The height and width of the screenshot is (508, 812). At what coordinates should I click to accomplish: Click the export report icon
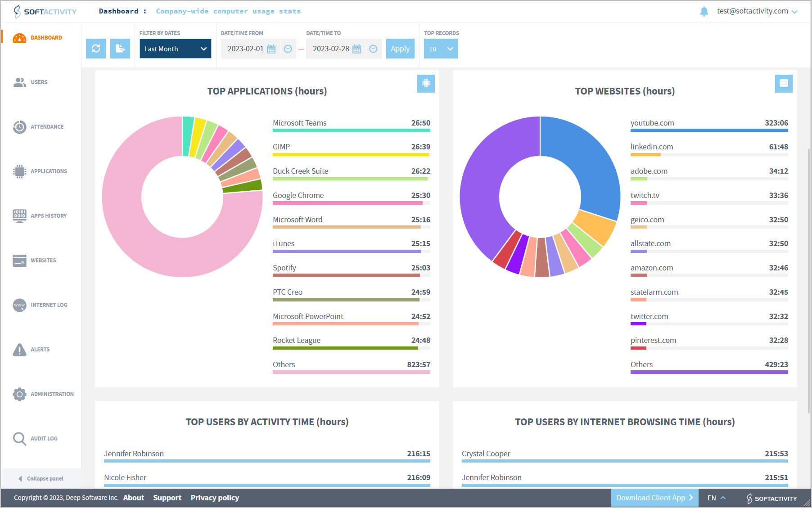pyautogui.click(x=120, y=49)
